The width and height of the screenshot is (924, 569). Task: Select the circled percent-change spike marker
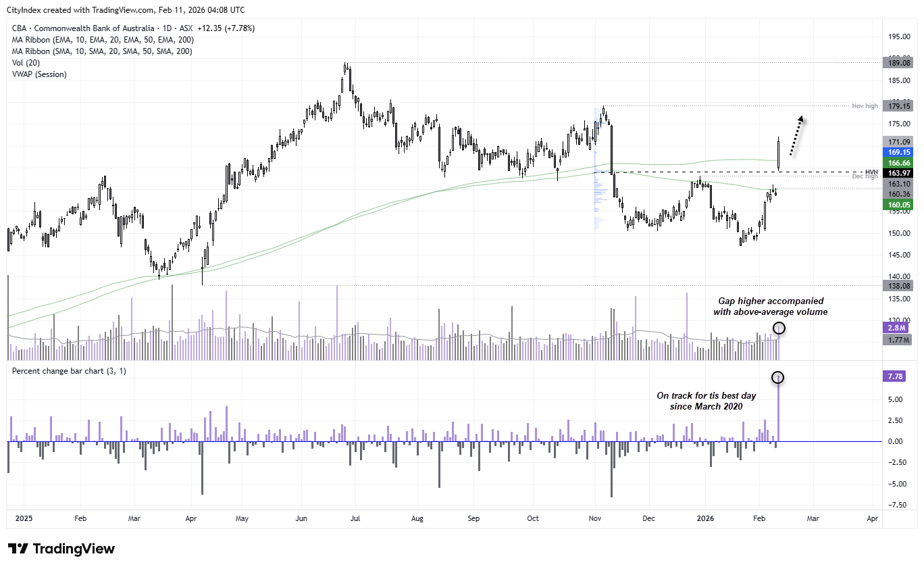click(x=778, y=378)
